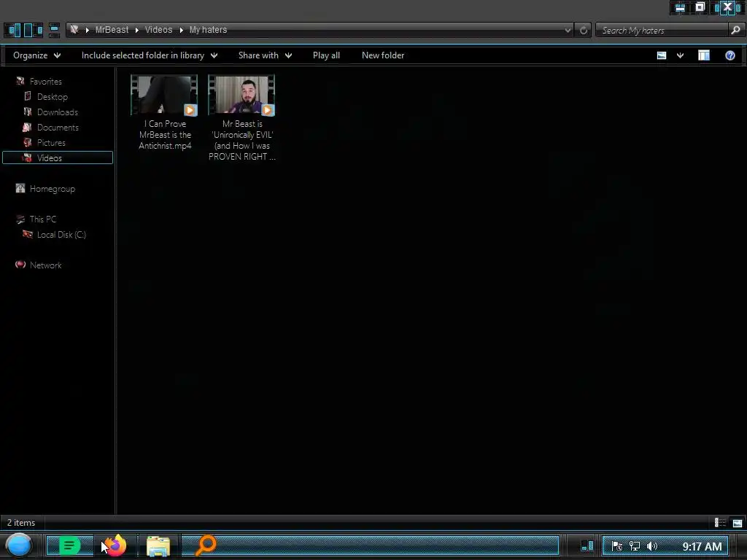Select Documents in the sidebar
The width and height of the screenshot is (747, 560).
pyautogui.click(x=58, y=127)
